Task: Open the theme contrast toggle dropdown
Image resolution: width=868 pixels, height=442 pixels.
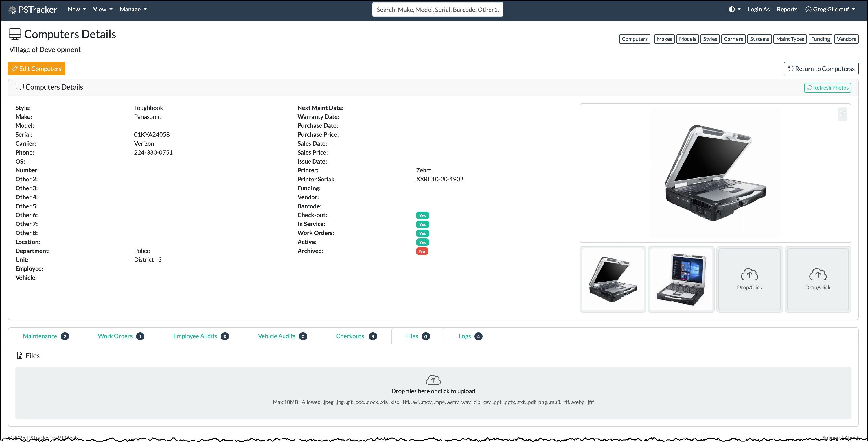Action: pos(734,10)
